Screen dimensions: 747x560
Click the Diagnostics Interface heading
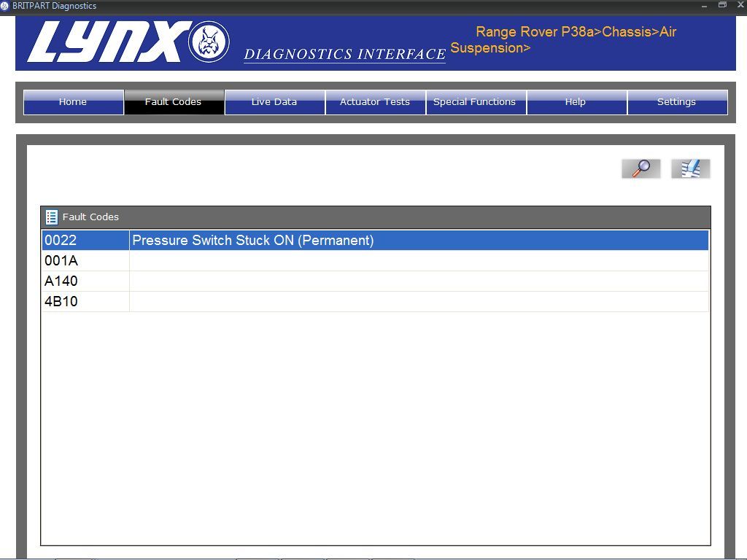(x=344, y=54)
